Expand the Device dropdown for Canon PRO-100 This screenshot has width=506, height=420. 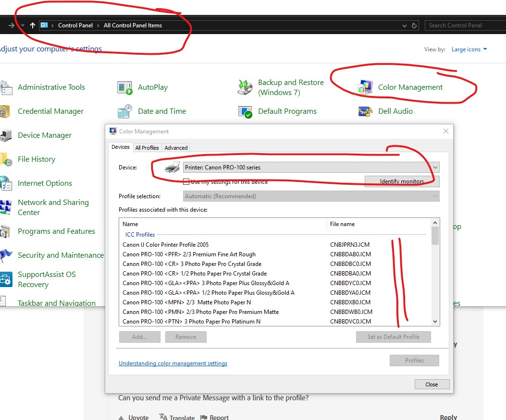coord(435,168)
